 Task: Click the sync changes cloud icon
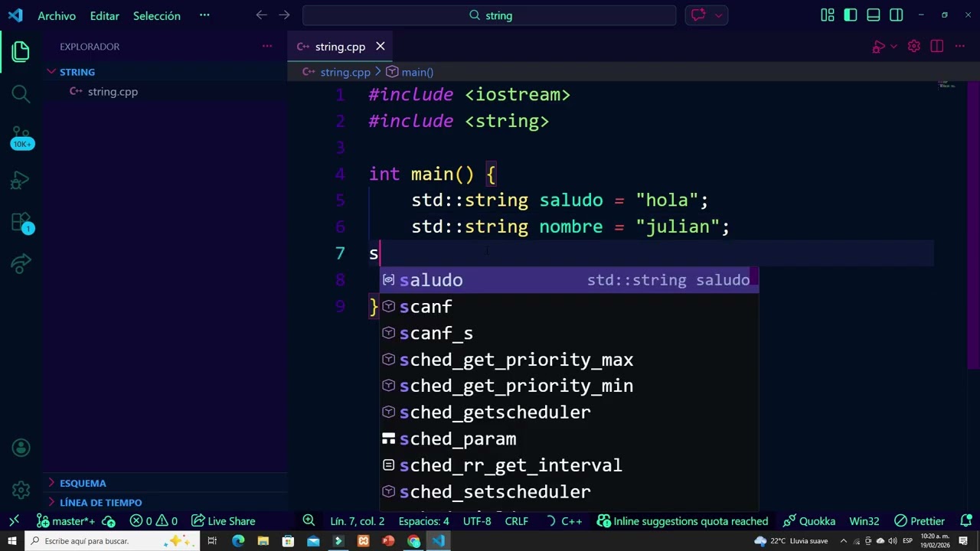[109, 521]
